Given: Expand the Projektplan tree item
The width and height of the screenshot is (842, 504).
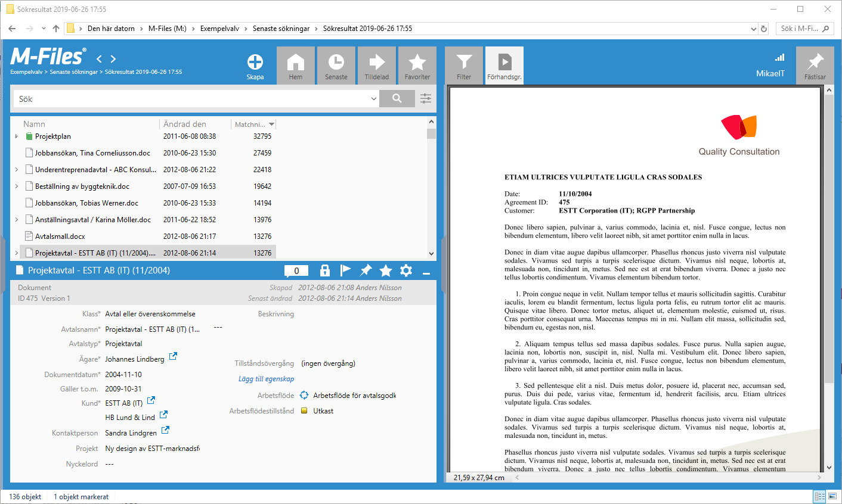Looking at the screenshot, I should 16,136.
